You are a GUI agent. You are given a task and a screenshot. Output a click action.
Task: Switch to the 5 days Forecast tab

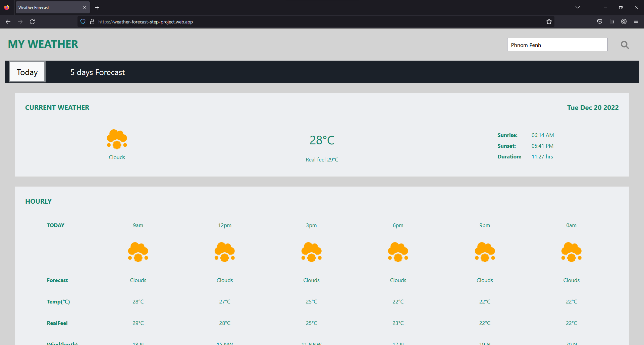pos(97,72)
